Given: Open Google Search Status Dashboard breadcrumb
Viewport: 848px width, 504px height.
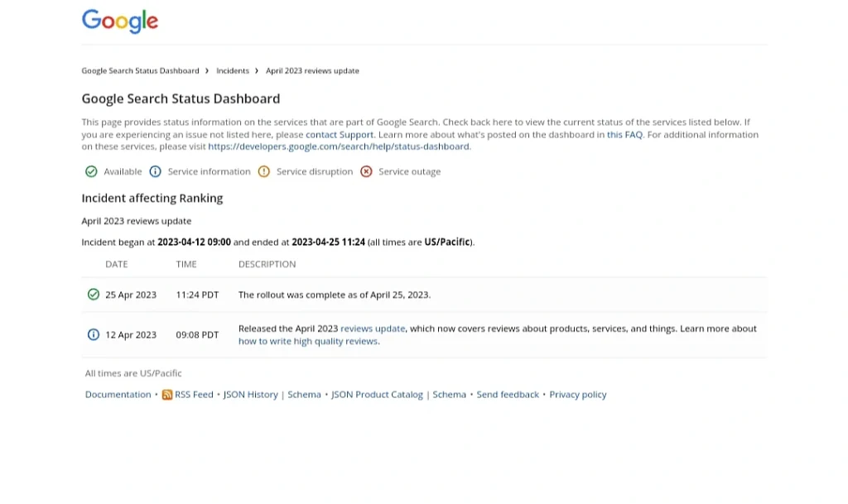Looking at the screenshot, I should point(140,71).
